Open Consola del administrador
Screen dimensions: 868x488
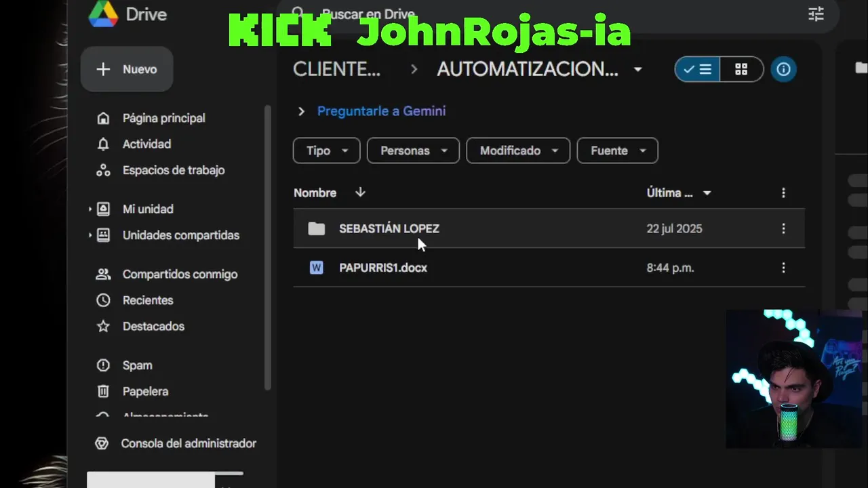tap(189, 443)
